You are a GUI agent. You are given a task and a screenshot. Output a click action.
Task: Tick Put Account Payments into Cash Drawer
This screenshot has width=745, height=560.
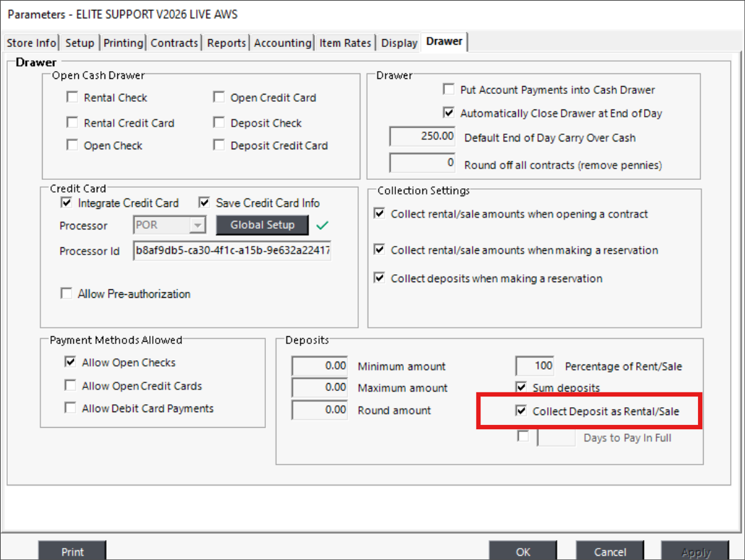click(x=449, y=90)
